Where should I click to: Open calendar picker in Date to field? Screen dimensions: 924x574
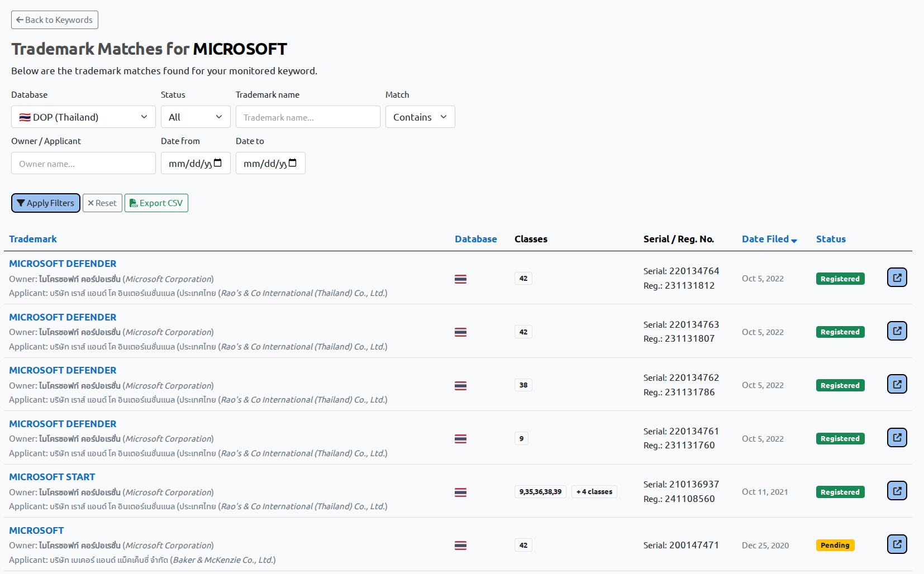point(293,163)
